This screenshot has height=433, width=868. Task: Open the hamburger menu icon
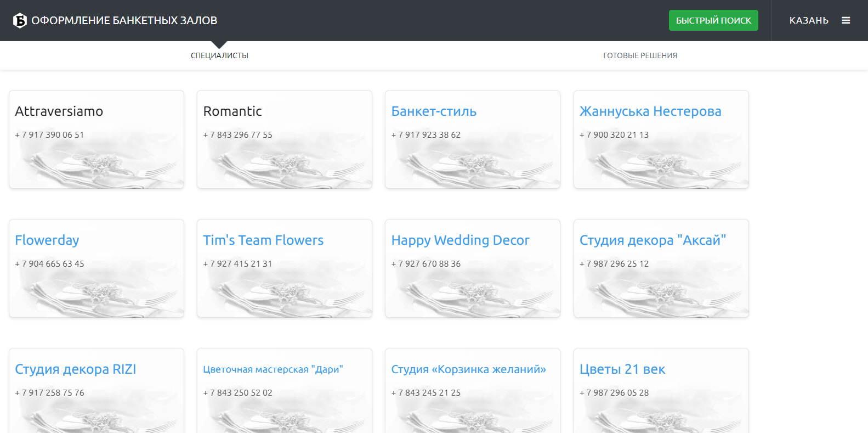click(x=846, y=20)
